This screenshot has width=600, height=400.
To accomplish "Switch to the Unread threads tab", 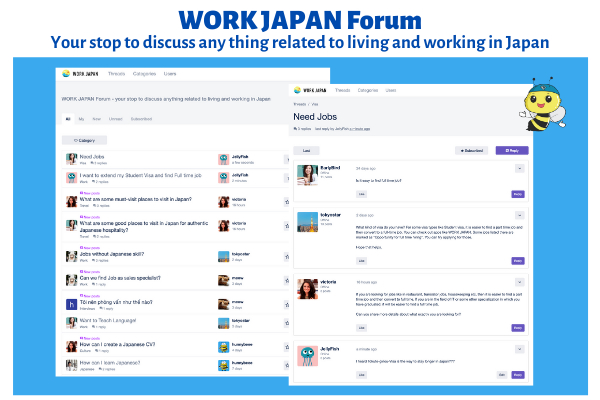I will (117, 118).
